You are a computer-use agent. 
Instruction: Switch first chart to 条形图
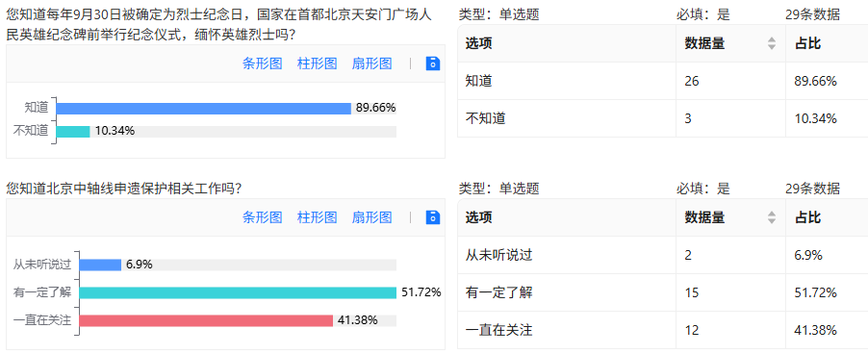click(263, 63)
